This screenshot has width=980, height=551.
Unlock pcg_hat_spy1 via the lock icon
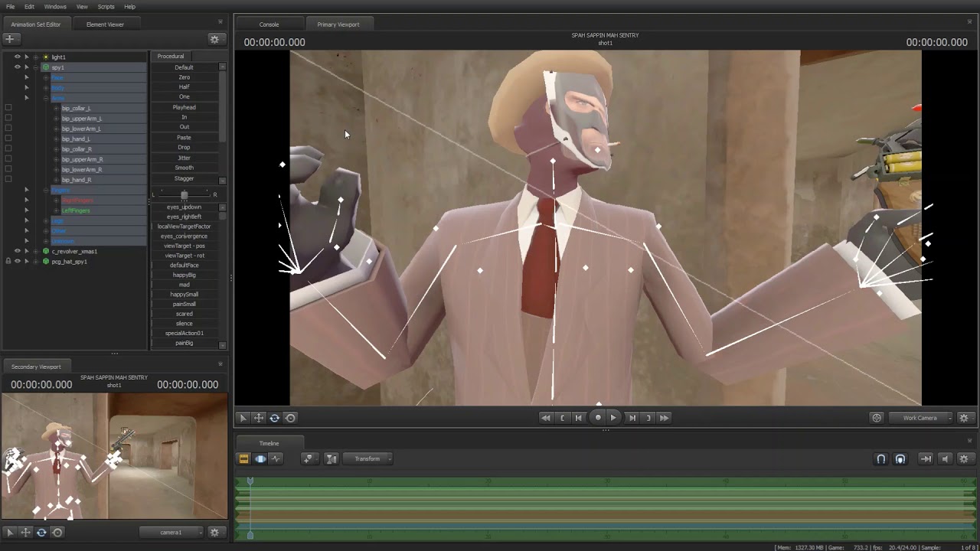pyautogui.click(x=8, y=262)
